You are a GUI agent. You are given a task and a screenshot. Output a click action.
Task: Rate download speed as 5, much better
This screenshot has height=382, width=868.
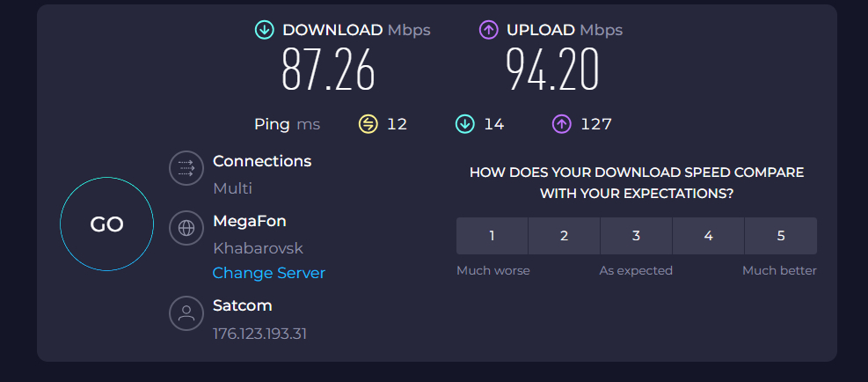pos(781,236)
